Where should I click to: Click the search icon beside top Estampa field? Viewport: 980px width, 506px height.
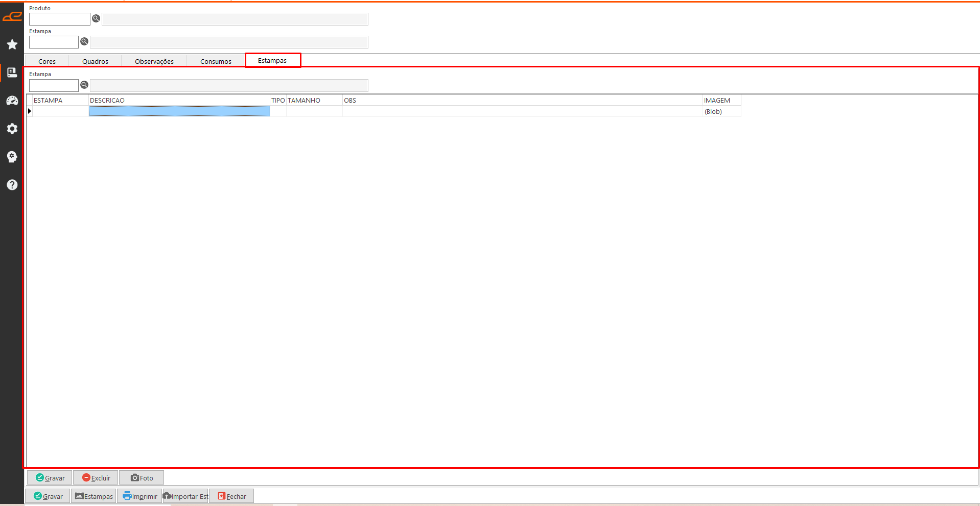[x=84, y=42]
